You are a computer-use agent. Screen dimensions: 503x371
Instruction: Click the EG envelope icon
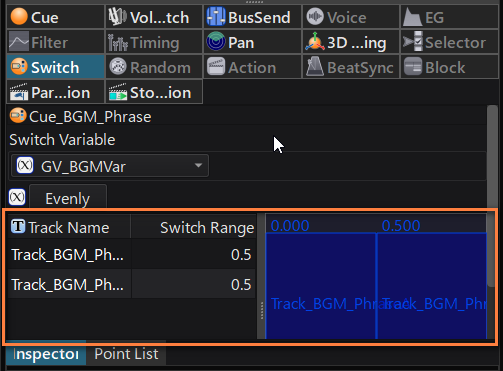pyautogui.click(x=412, y=17)
